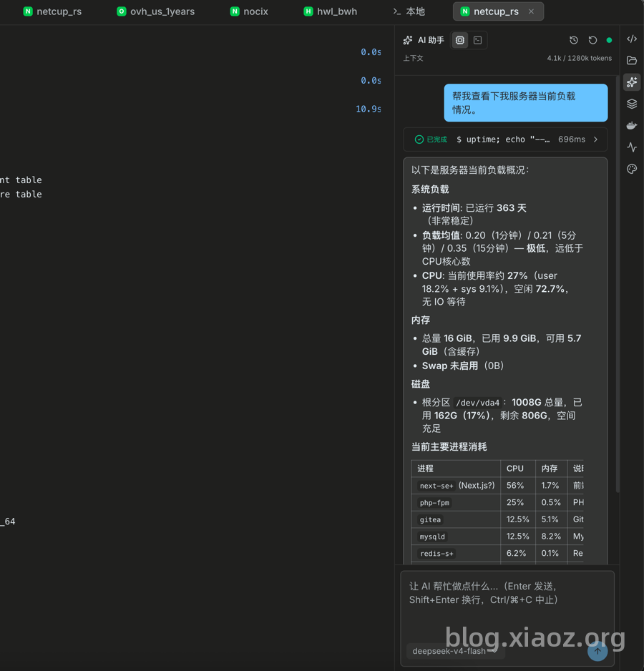The height and width of the screenshot is (671, 644).
Task: Click the user message bubble 帮我查看下我服务器当前负载情况
Action: pos(526,103)
